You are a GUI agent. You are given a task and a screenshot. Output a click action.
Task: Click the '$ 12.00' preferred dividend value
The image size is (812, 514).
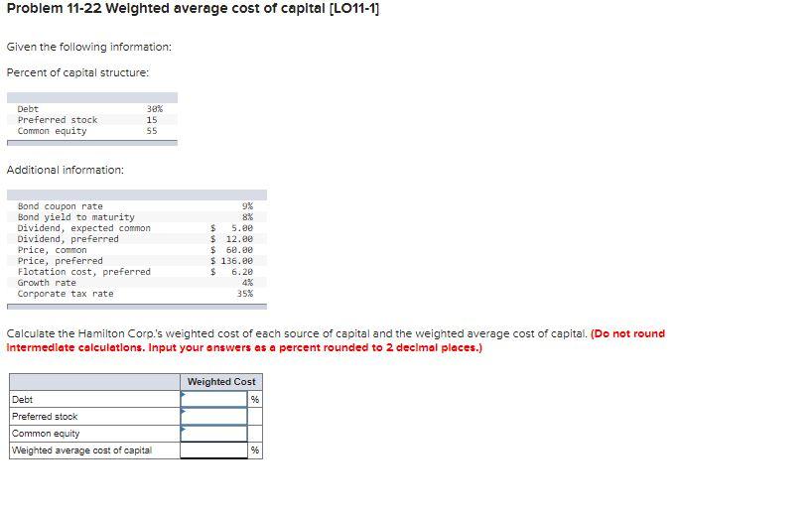(231, 239)
